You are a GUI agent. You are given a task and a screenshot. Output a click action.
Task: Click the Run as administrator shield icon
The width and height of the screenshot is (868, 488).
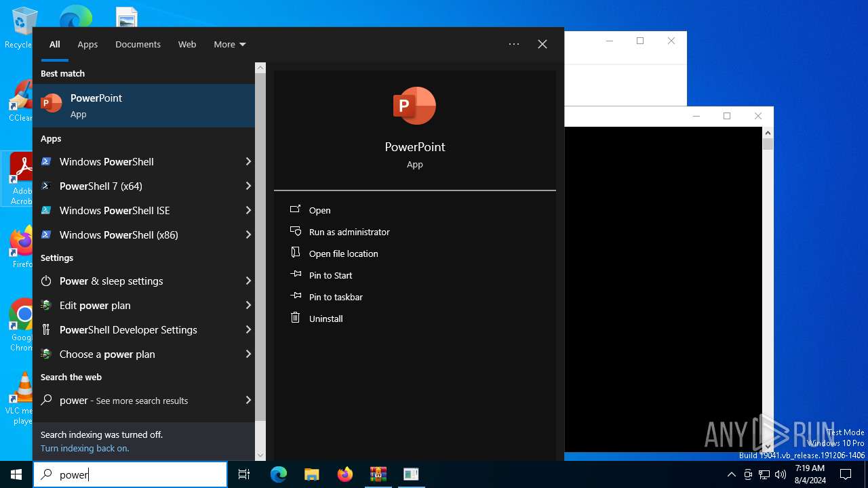(295, 231)
